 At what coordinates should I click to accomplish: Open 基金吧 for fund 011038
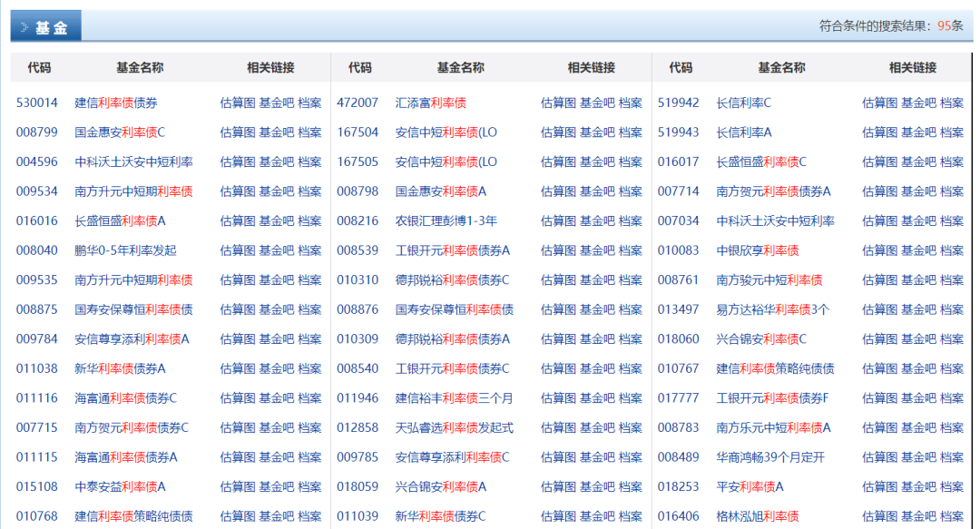tap(276, 368)
